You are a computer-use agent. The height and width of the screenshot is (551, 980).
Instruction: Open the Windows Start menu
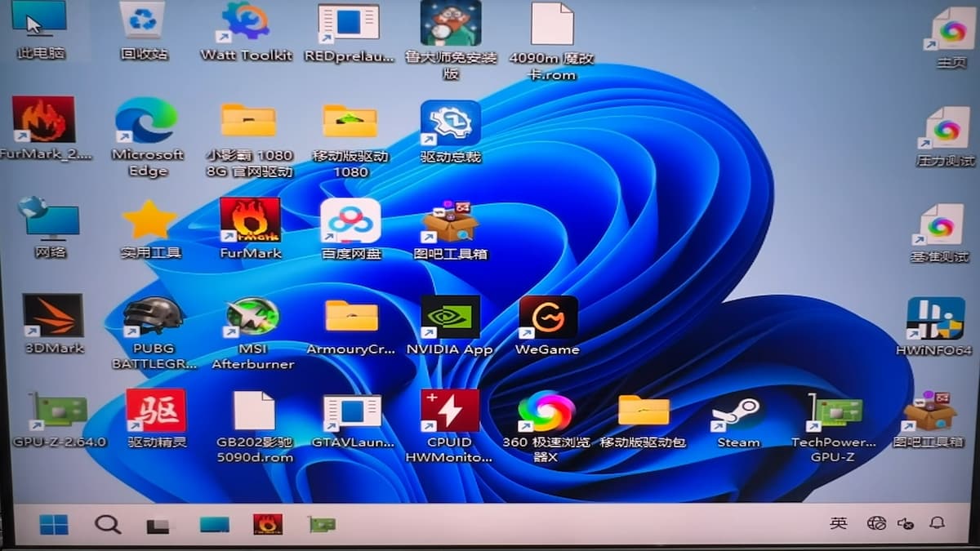click(54, 524)
